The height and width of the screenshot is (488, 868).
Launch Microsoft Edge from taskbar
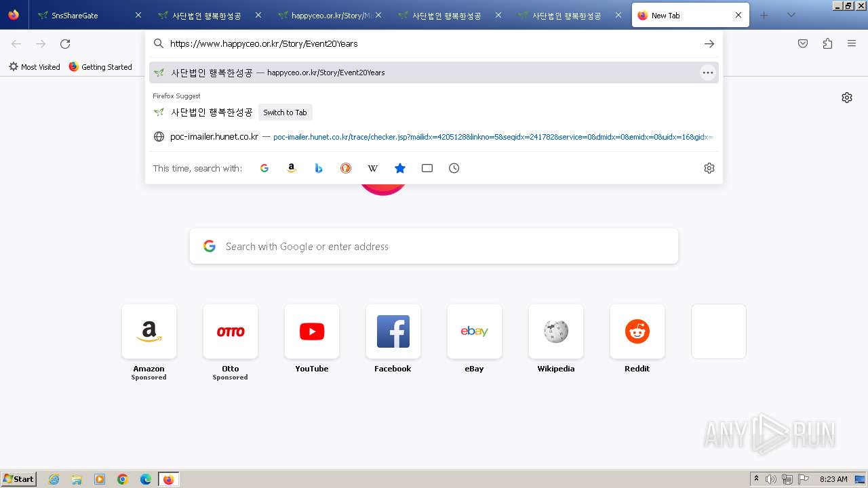146,479
